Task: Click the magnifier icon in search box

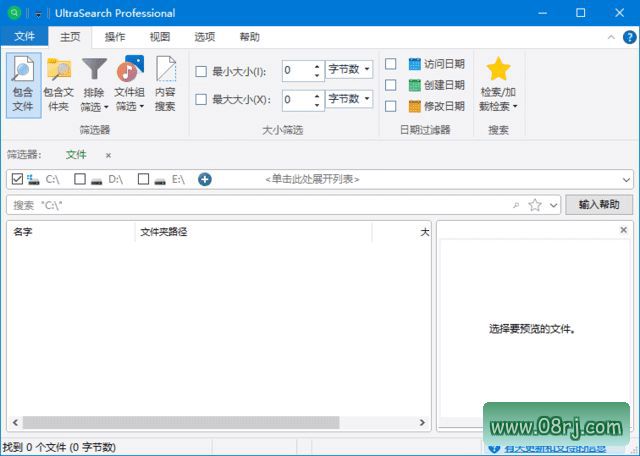Action: 516,205
